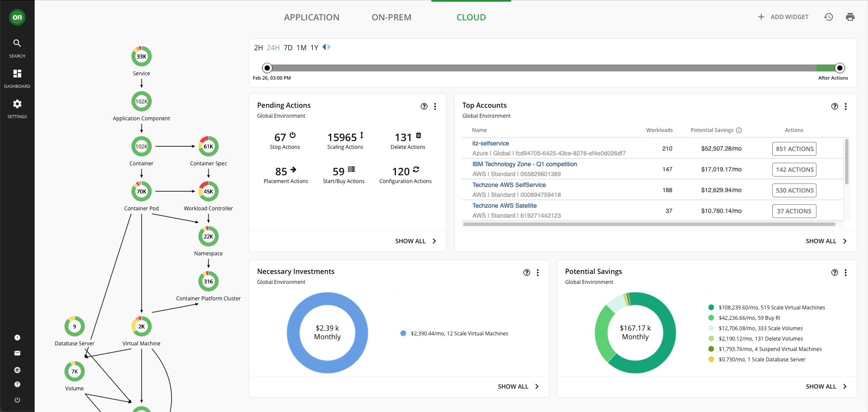
Task: Open the itz-selfservice account link
Action: (490, 143)
